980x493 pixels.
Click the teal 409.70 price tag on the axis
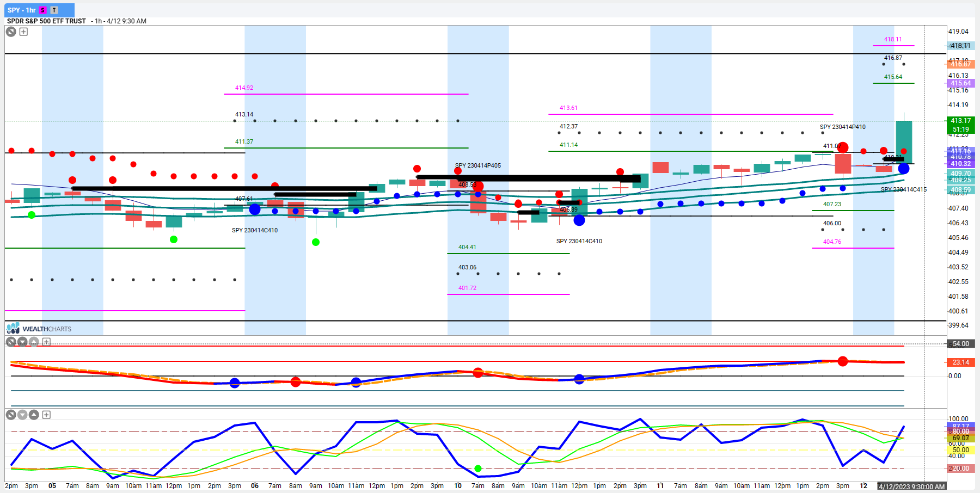click(961, 174)
